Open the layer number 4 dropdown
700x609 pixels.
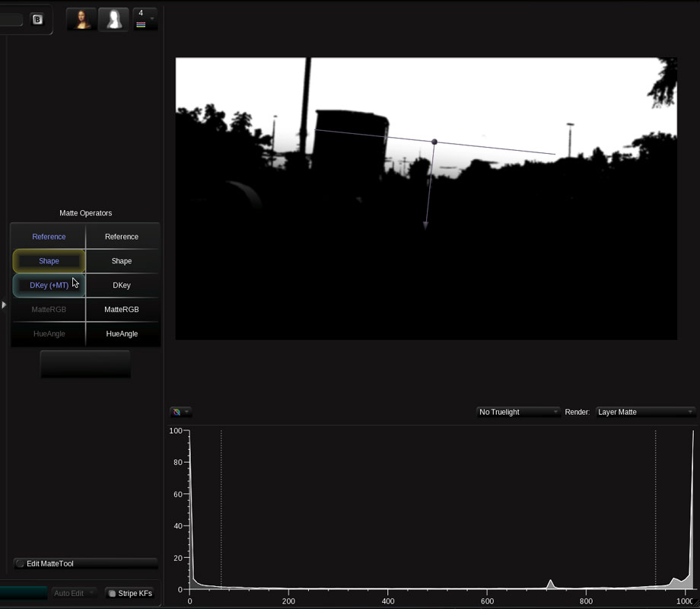click(145, 19)
